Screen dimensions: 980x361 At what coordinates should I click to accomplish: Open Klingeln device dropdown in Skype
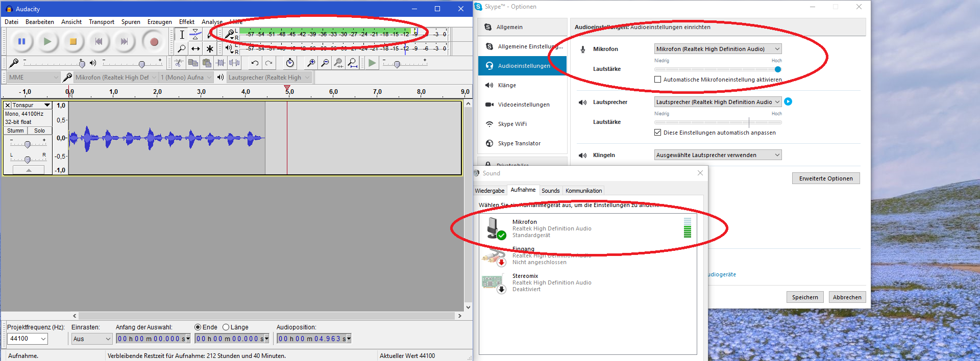(718, 155)
